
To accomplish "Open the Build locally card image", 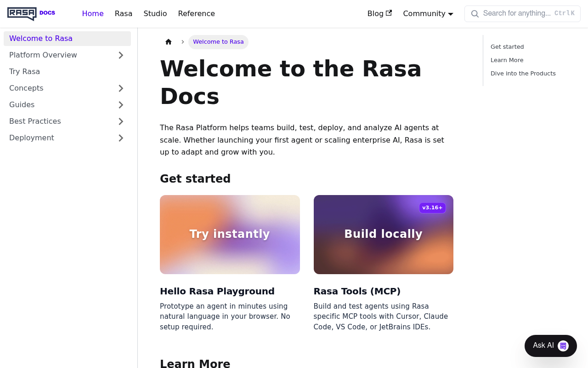I will (x=384, y=235).
